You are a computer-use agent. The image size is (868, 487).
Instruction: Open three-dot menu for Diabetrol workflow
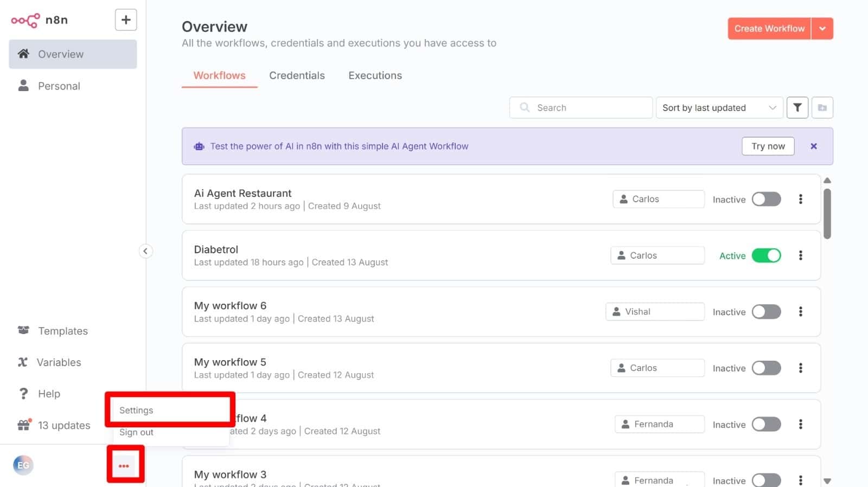(800, 255)
